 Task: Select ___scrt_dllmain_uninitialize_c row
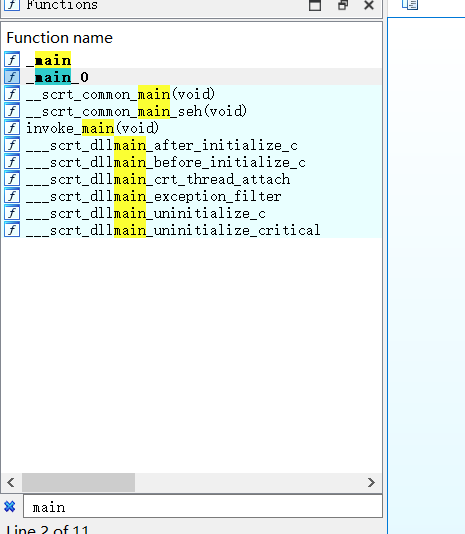pos(192,213)
